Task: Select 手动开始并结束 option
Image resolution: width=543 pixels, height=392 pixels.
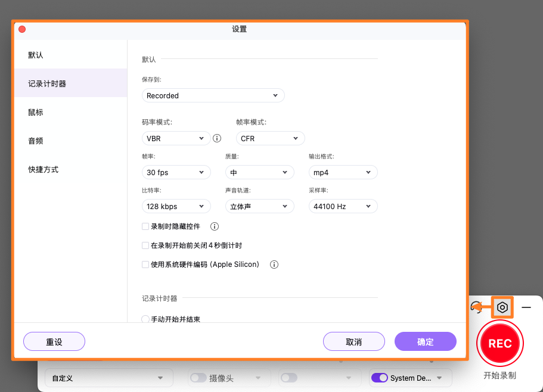Action: pyautogui.click(x=145, y=319)
